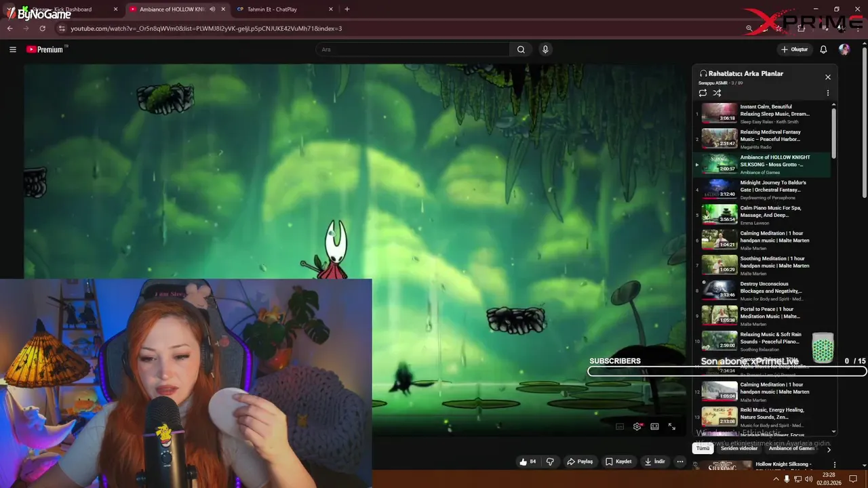Mute the Ambiance of HOLLOW KNIGHT tab audio
Image resolution: width=868 pixels, height=488 pixels.
(x=212, y=9)
